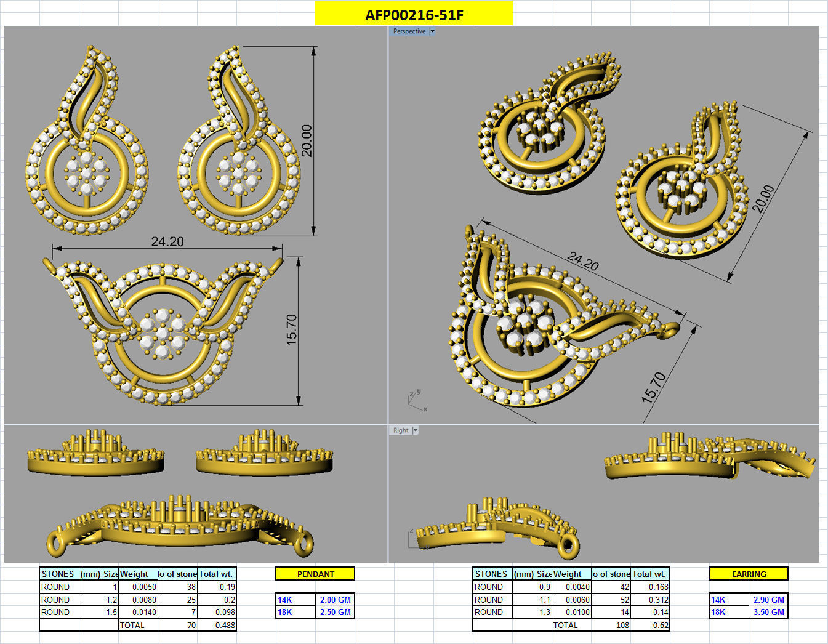
Task: Click the total weight cell 0.312
Action: (x=650, y=600)
